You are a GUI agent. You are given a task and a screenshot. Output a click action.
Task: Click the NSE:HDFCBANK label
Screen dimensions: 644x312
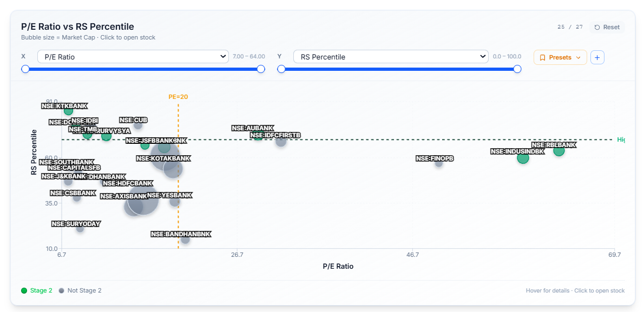(x=128, y=183)
